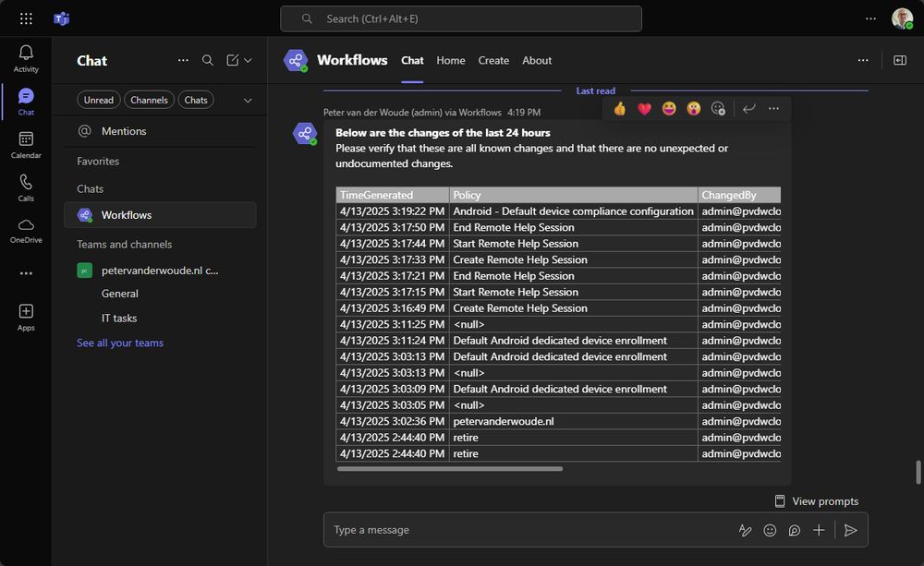Viewport: 924px width, 566px height.
Task: Click Workflows avatar beside the message
Action: (305, 134)
